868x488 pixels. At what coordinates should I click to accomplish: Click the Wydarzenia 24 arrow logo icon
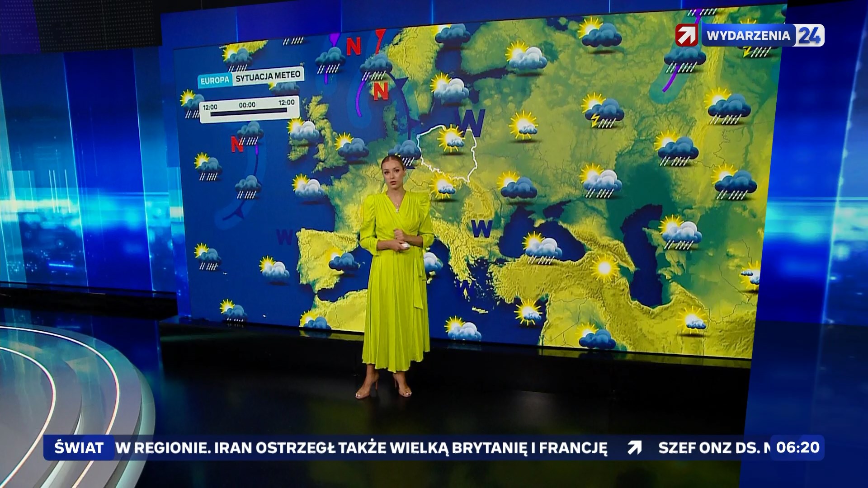click(687, 35)
